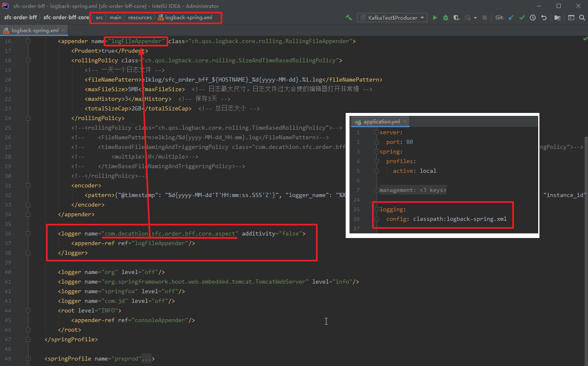588x366 pixels.
Task: Rollback changes with the Git undo arrow
Action: tap(544, 18)
